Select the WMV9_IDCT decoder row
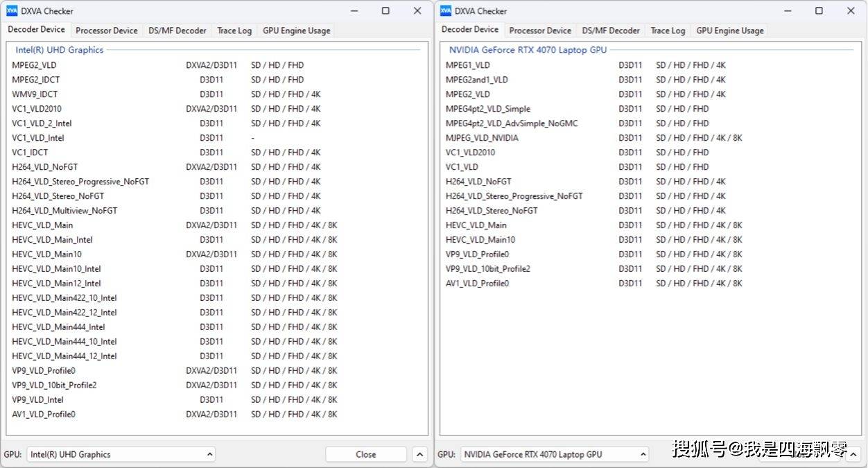 point(216,94)
